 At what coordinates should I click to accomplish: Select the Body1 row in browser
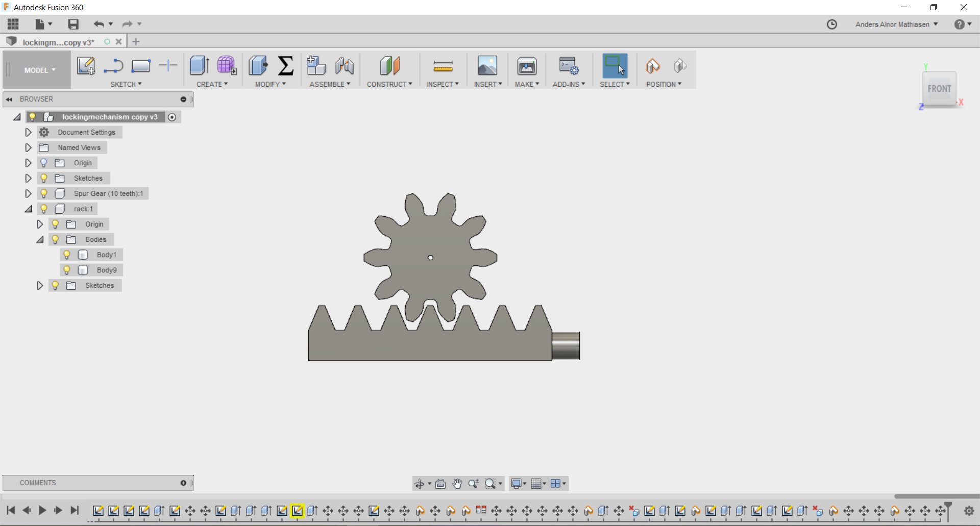(91, 255)
